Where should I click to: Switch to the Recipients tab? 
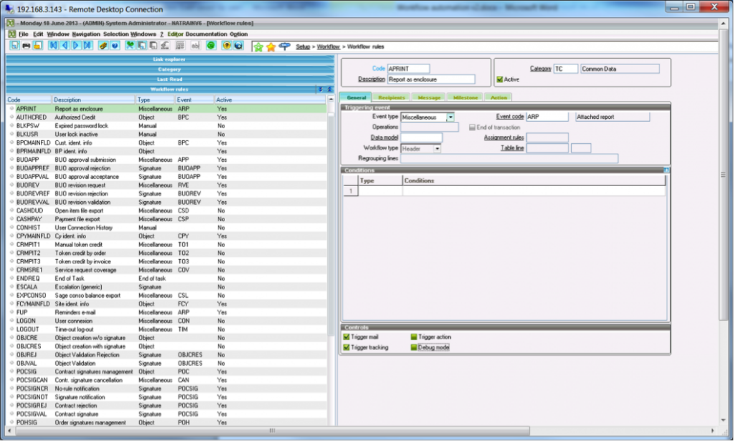click(x=391, y=97)
